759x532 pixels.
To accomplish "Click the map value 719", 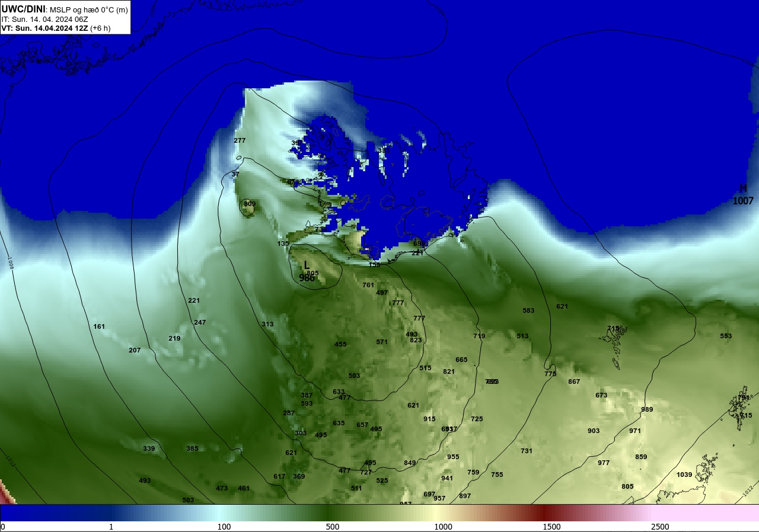I will click(479, 336).
